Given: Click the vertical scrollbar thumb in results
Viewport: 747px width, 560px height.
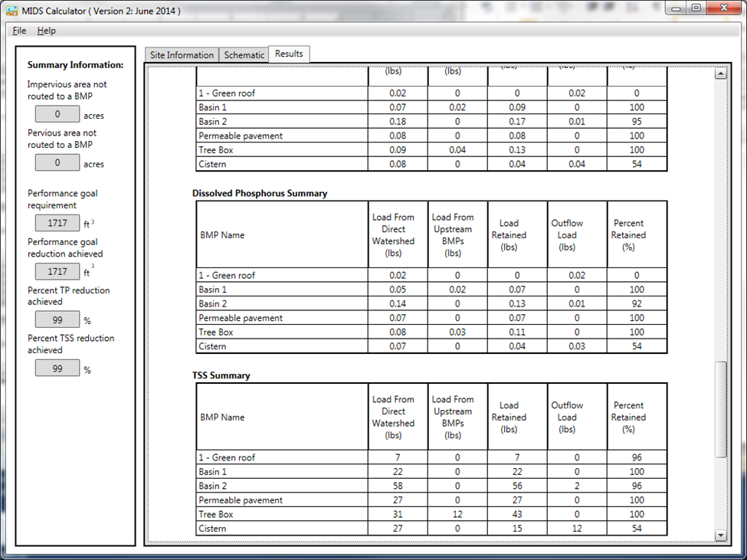Looking at the screenshot, I should click(720, 410).
